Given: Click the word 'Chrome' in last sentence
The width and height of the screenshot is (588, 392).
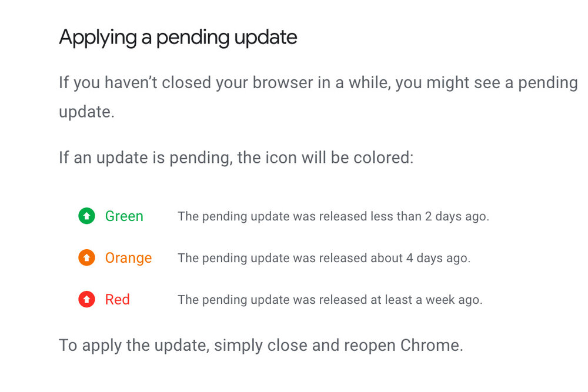Looking at the screenshot, I should point(430,345).
